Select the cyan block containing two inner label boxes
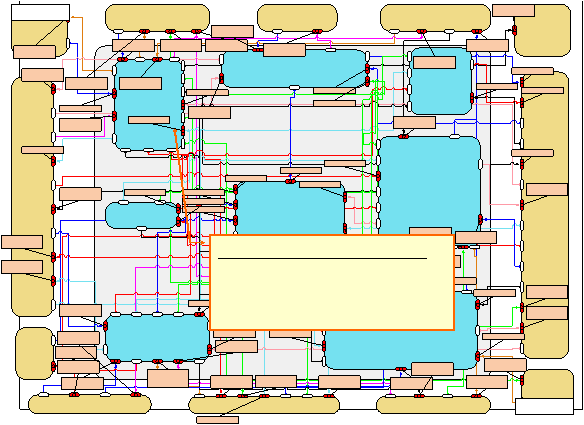The height and width of the screenshot is (425, 584). [x=149, y=105]
